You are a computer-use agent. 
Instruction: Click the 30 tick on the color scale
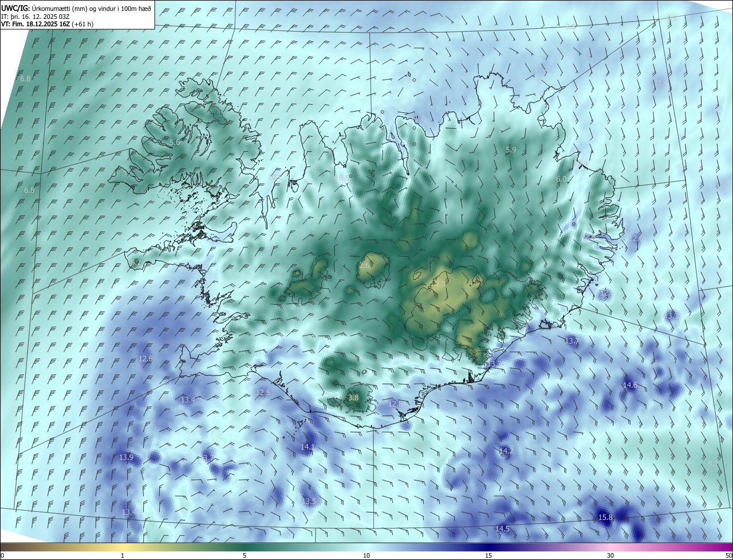(610, 555)
